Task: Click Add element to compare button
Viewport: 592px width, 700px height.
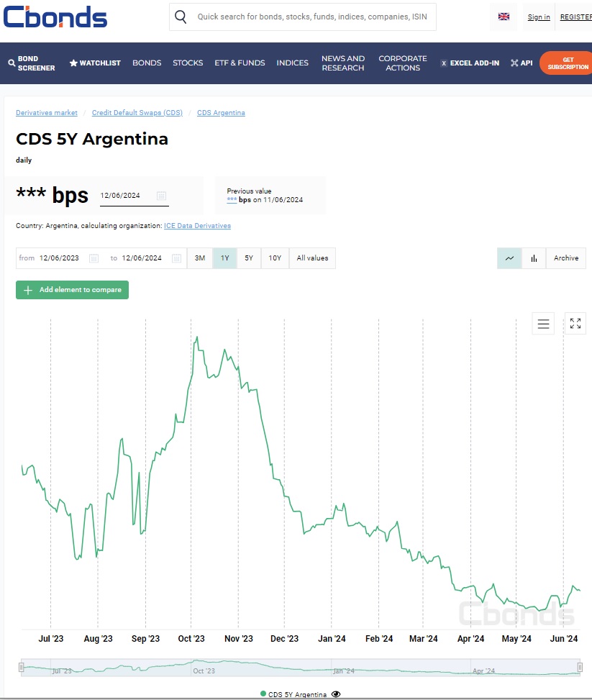Action: (73, 290)
